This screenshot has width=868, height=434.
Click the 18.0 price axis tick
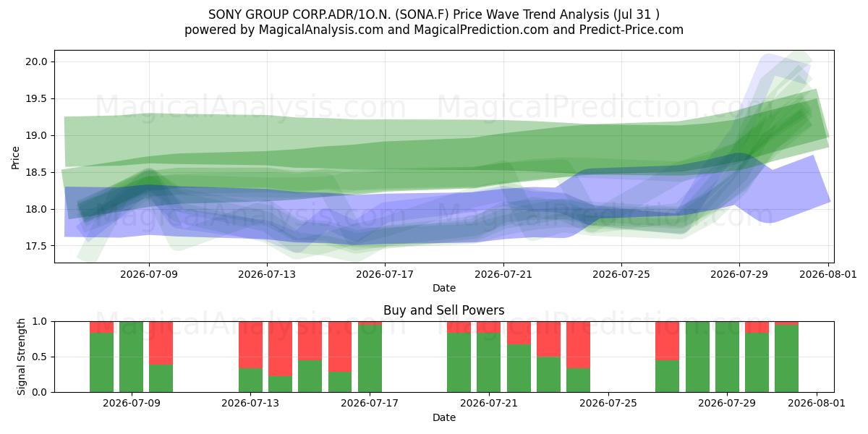(x=37, y=209)
